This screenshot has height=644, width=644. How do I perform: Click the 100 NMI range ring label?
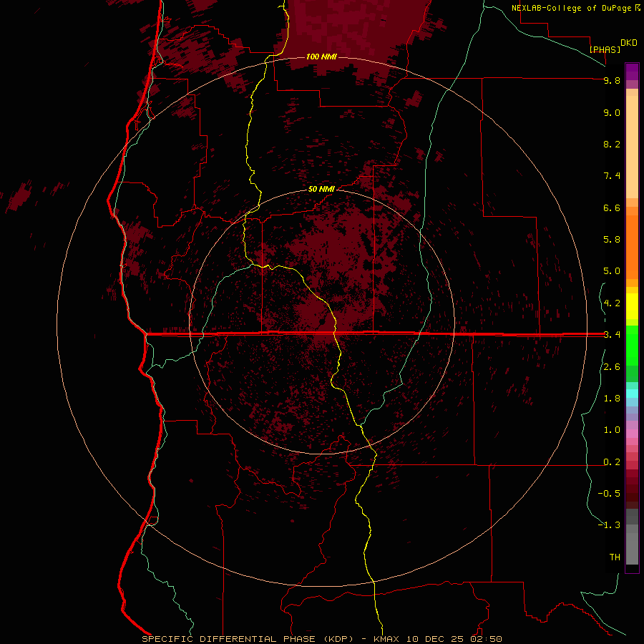pos(321,57)
